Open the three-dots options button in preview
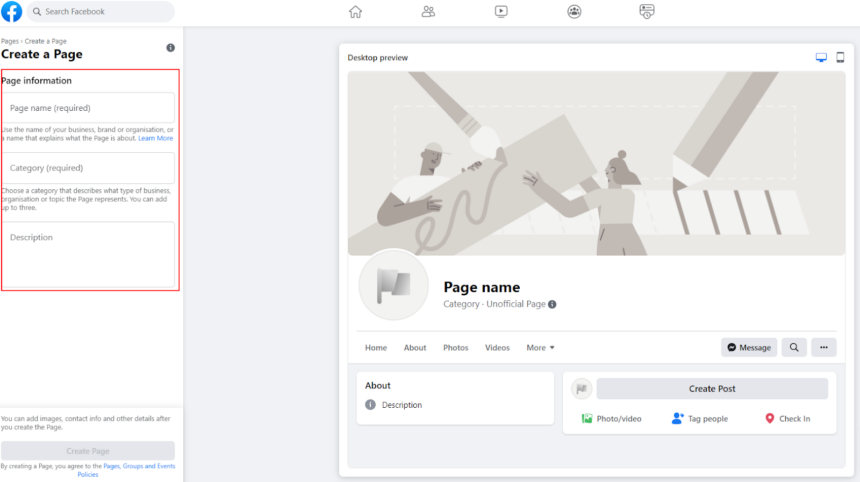Screen dimensions: 860x482 coord(824,347)
